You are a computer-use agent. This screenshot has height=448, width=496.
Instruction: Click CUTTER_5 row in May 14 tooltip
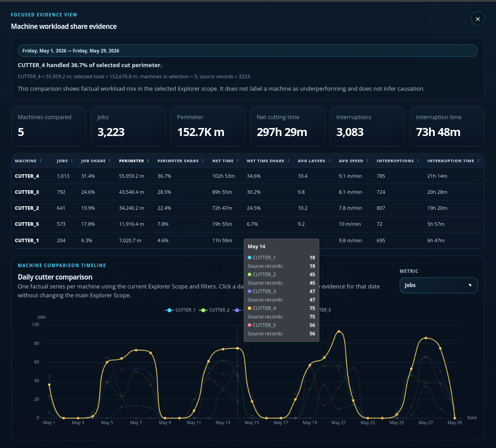click(281, 325)
